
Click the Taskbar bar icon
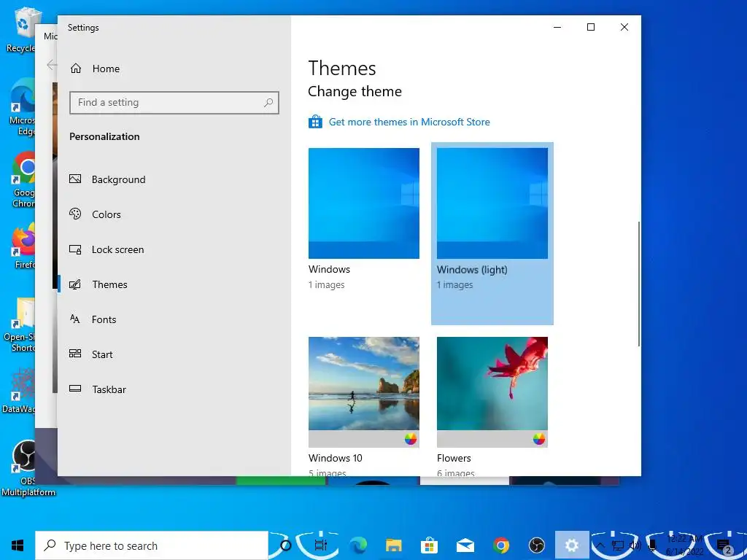pyautogui.click(x=75, y=389)
